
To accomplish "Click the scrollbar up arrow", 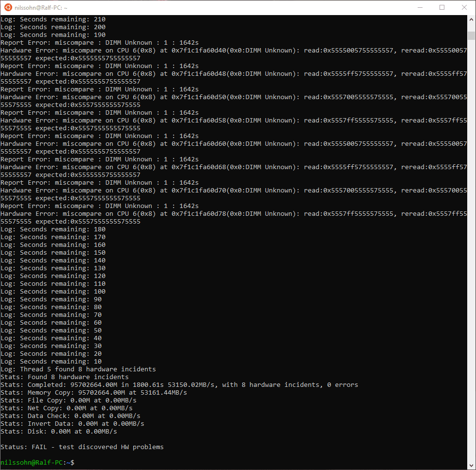I will click(x=471, y=19).
